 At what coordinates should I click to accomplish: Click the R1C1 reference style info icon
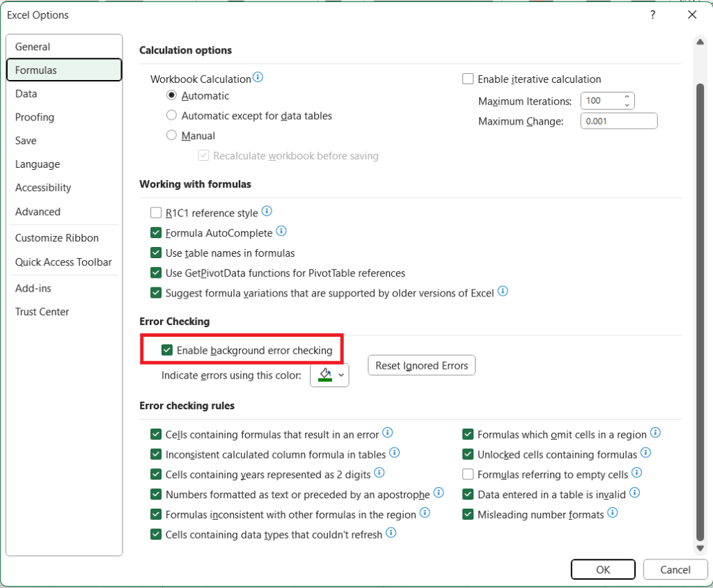(267, 211)
